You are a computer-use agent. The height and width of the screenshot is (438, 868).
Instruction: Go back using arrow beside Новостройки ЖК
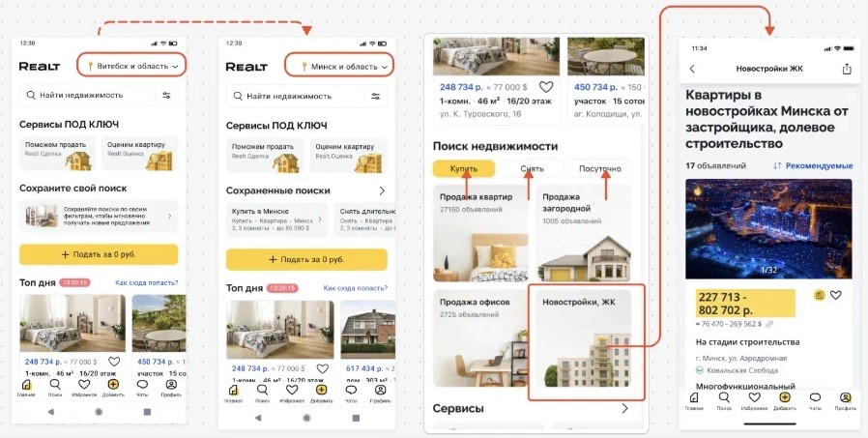point(692,70)
